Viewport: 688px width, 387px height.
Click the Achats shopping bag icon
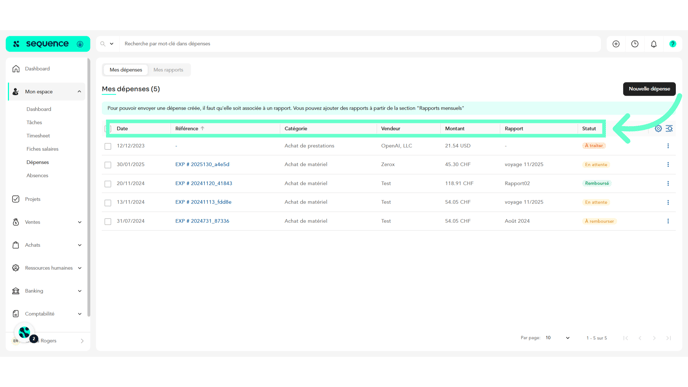(16, 245)
